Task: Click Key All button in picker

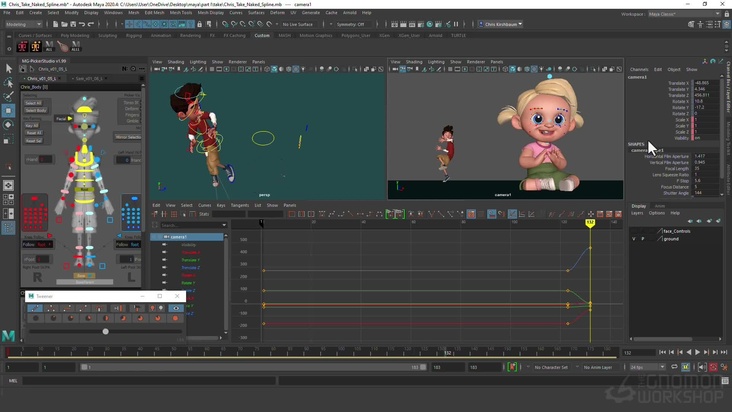Action: point(32,126)
